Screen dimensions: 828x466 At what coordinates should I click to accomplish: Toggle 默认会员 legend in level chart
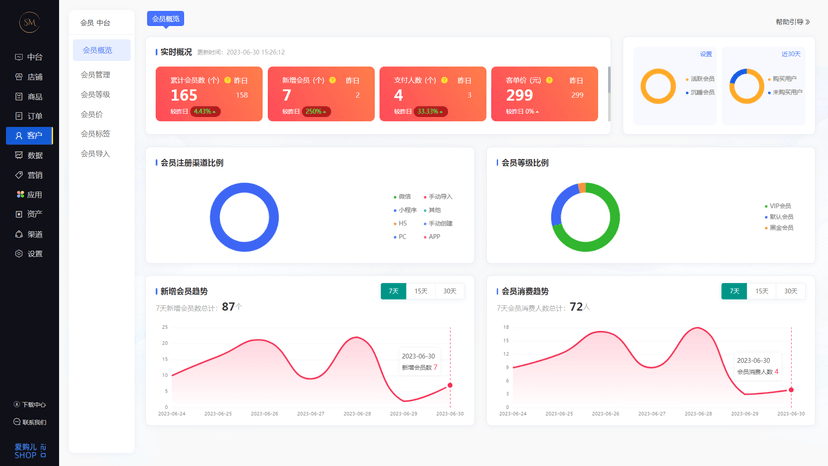click(x=779, y=217)
